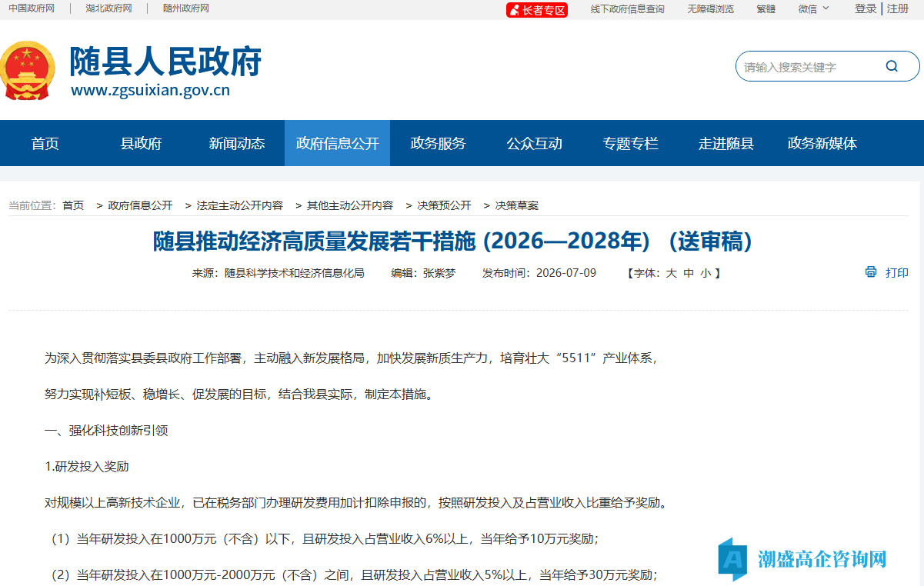Click item (1) about 10万元奖励
The width and height of the screenshot is (924, 586).
(x=324, y=539)
